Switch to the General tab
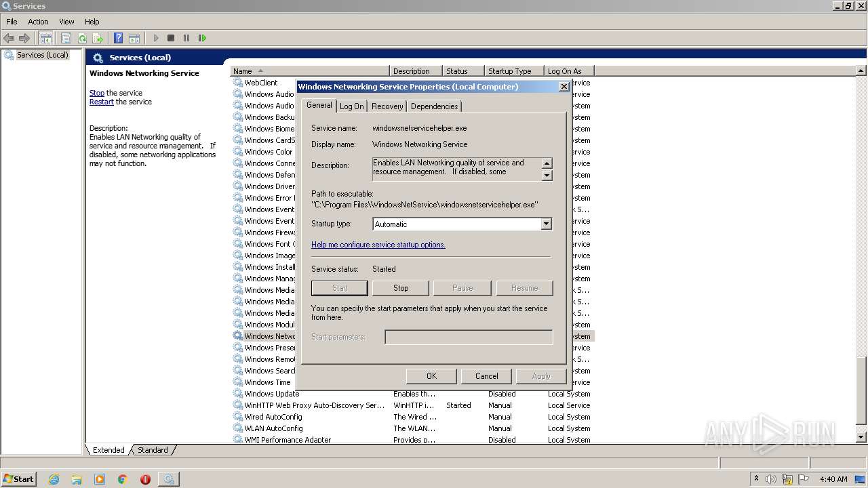This screenshot has height=488, width=868. [319, 105]
